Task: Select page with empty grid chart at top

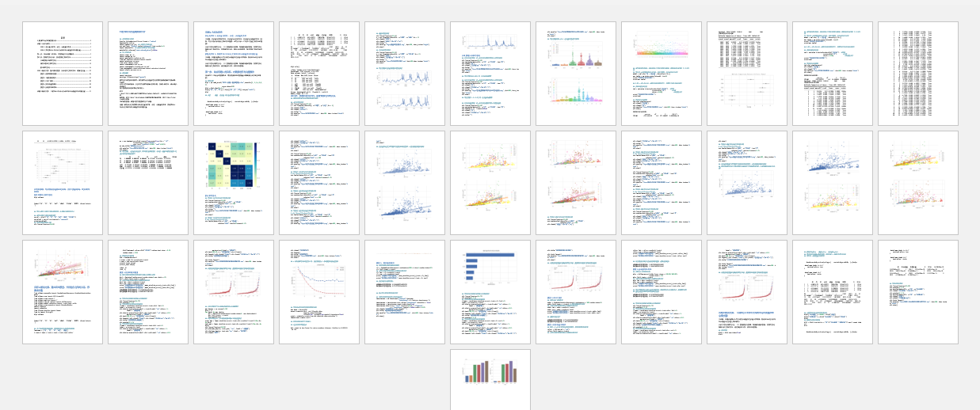Action: tap(62, 183)
